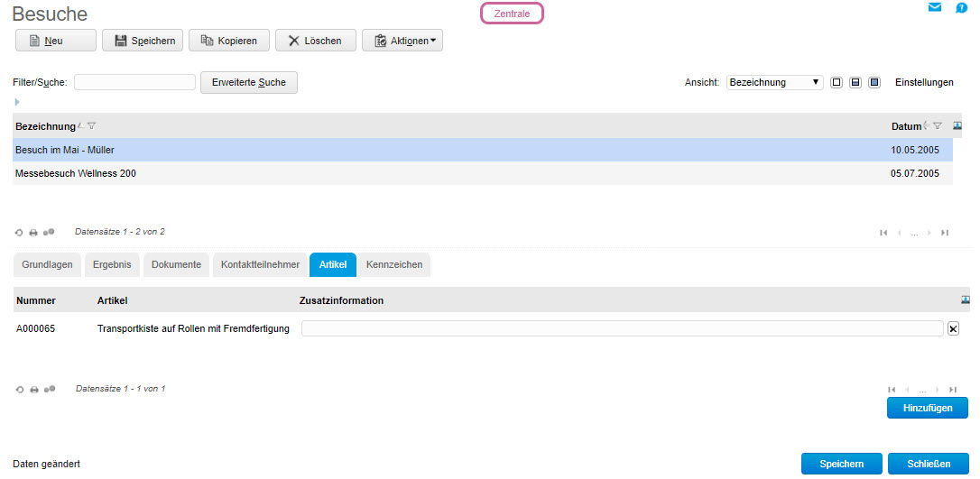
Task: Click the export icon in Besuche list header
Action: click(x=957, y=125)
